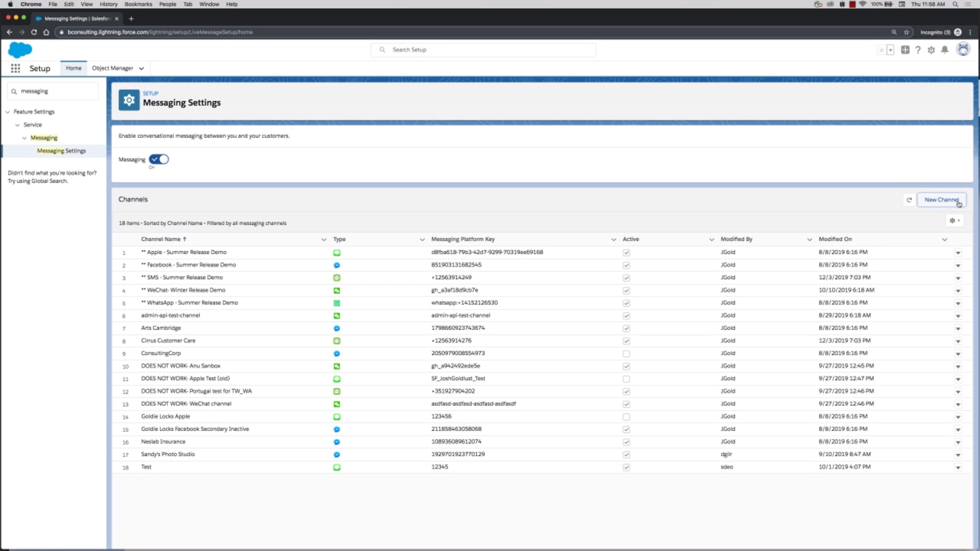This screenshot has height=551, width=980.
Task: Bookmark this page with star icon
Action: [x=906, y=32]
